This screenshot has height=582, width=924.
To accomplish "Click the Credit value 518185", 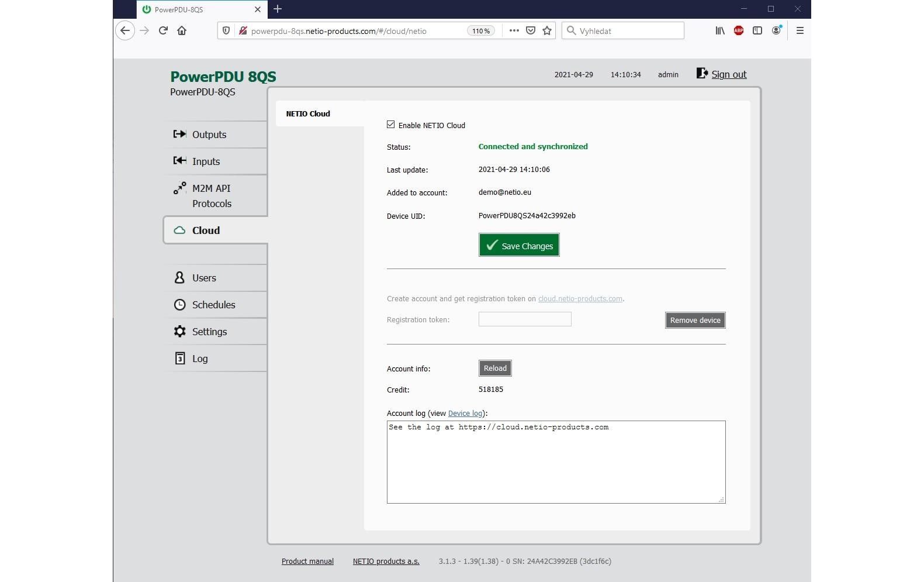I will 491,389.
